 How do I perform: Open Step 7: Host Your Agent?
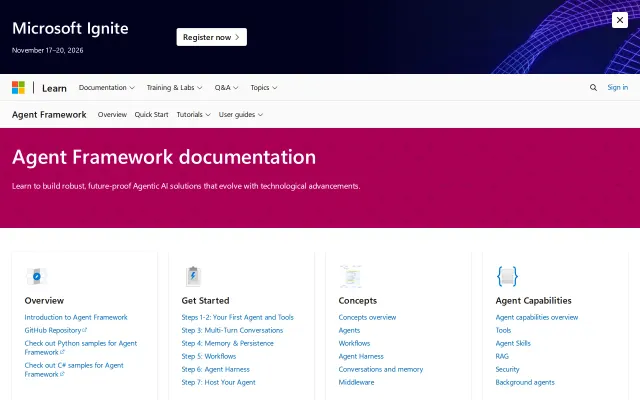click(218, 382)
